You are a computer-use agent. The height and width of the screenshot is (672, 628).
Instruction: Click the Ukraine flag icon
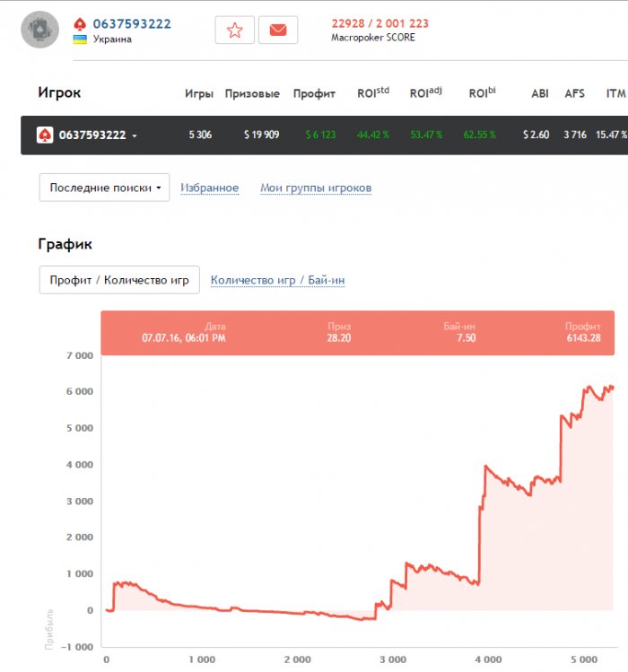(x=80, y=39)
